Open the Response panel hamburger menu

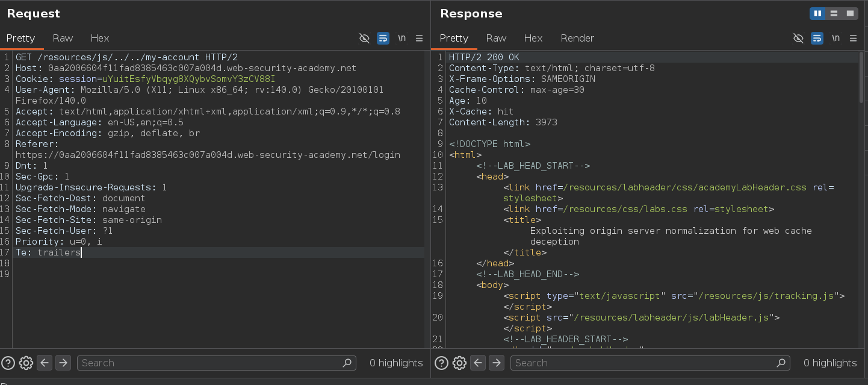tap(854, 38)
